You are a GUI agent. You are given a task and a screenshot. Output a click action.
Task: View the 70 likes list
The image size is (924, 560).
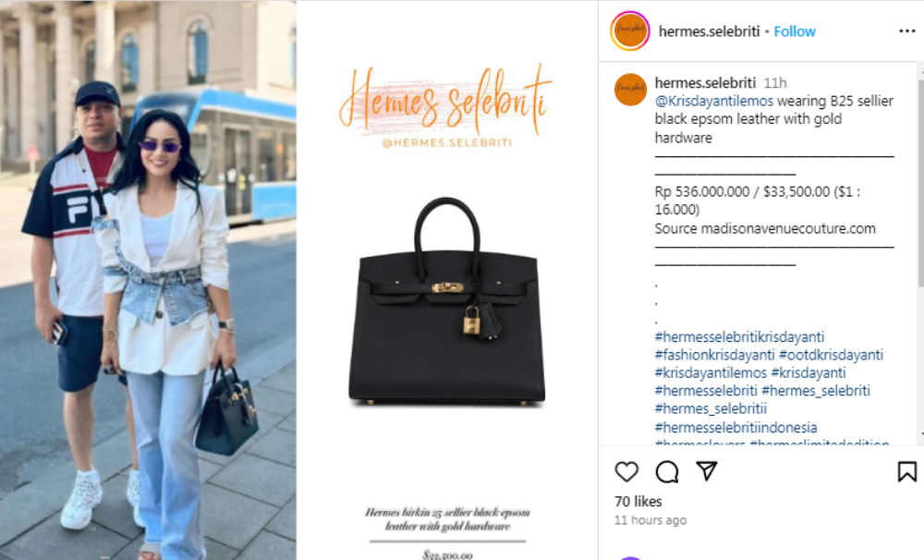click(638, 502)
